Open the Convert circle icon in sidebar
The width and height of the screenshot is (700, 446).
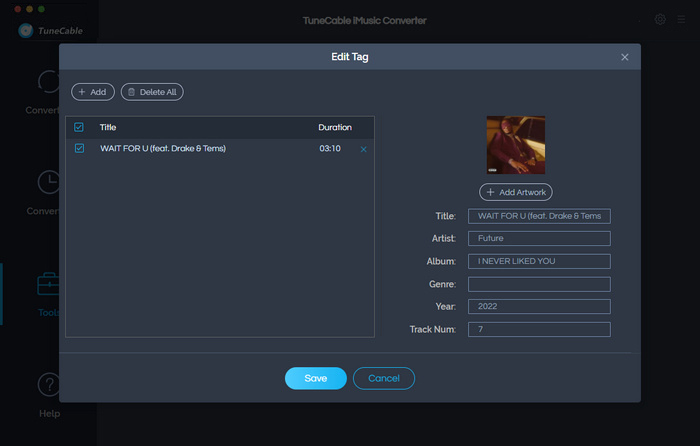pos(48,82)
